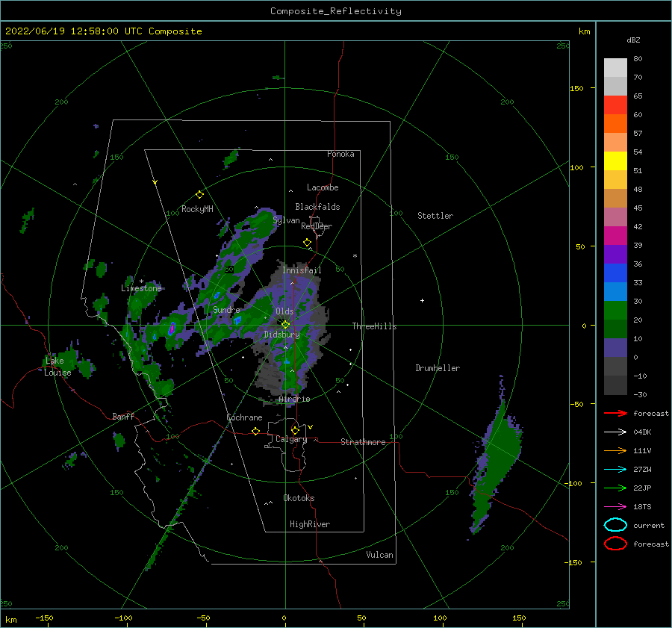Click the asterisk marker east of Innisfail
The image size is (672, 628).
355,256
